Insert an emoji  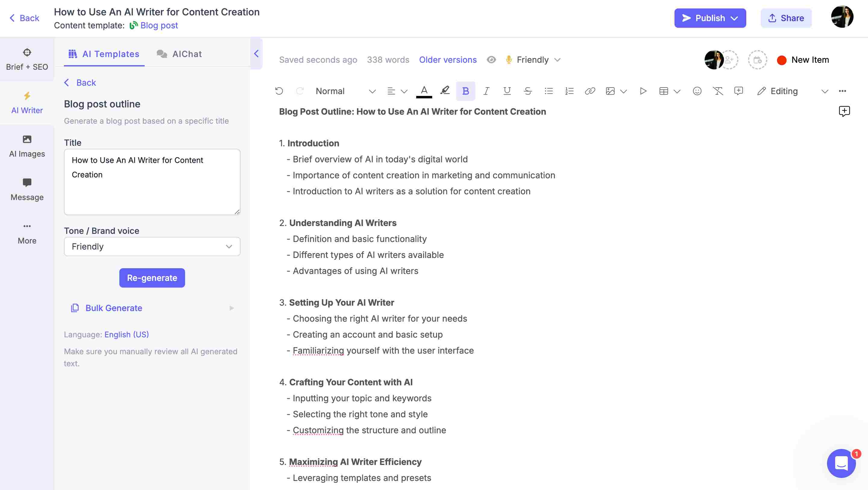tap(697, 91)
